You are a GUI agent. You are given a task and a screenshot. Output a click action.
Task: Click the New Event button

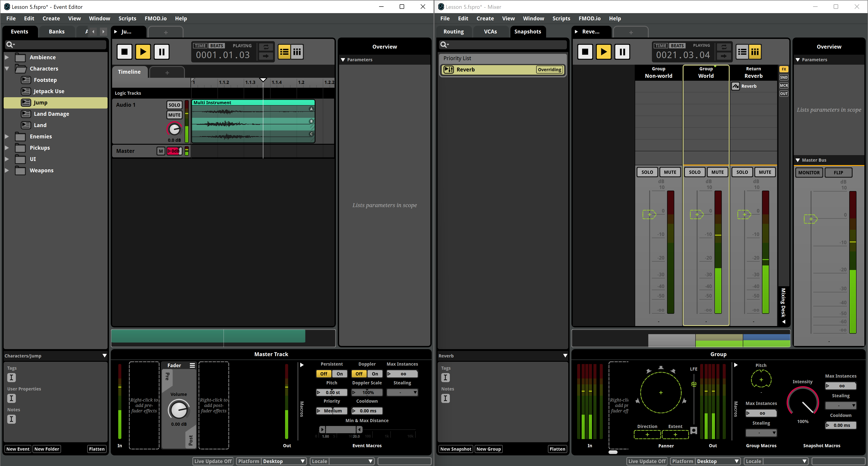[18, 449]
